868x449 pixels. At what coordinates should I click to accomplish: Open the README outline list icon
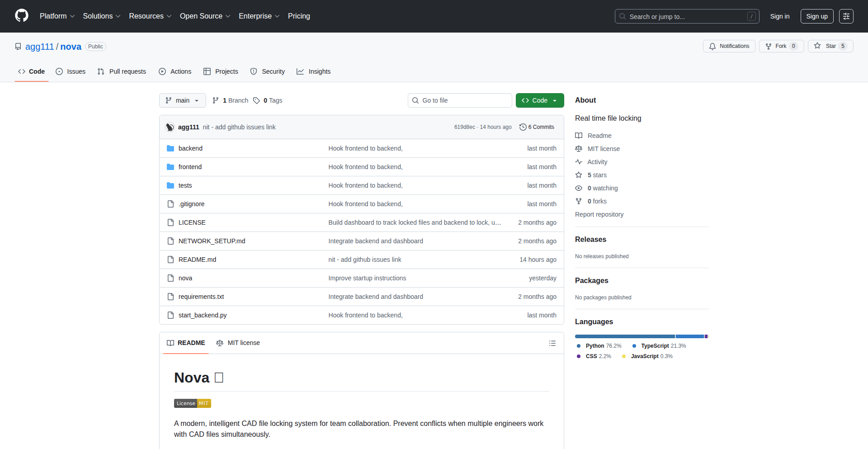(552, 343)
